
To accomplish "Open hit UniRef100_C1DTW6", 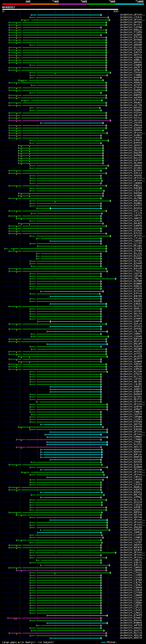I will pos(131,27).
